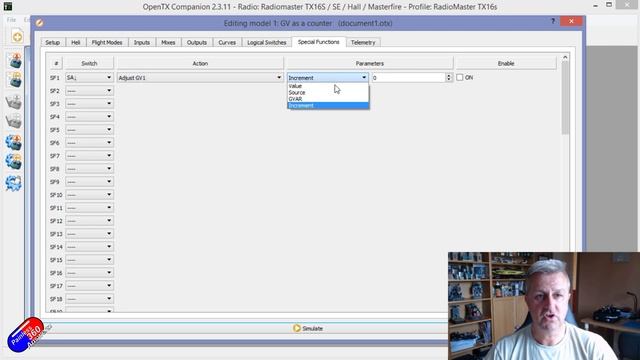Open the SF10 switch dropdown
The image size is (640, 360).
(89, 195)
